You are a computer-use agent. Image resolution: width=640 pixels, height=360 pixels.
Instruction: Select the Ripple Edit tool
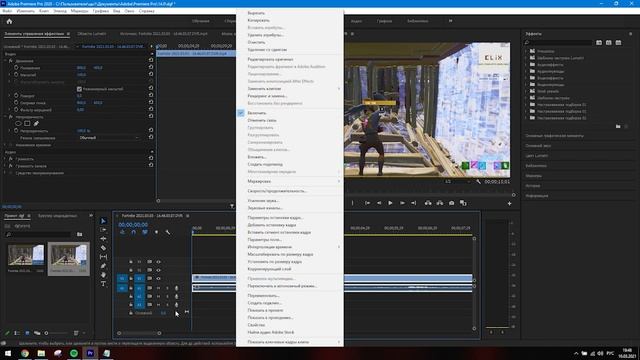point(103,239)
